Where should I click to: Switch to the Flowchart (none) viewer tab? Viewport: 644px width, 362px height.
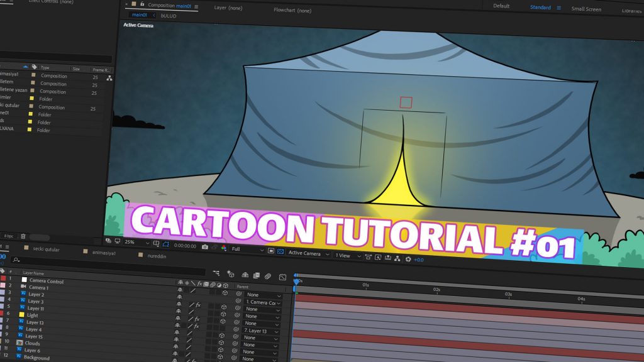(292, 10)
